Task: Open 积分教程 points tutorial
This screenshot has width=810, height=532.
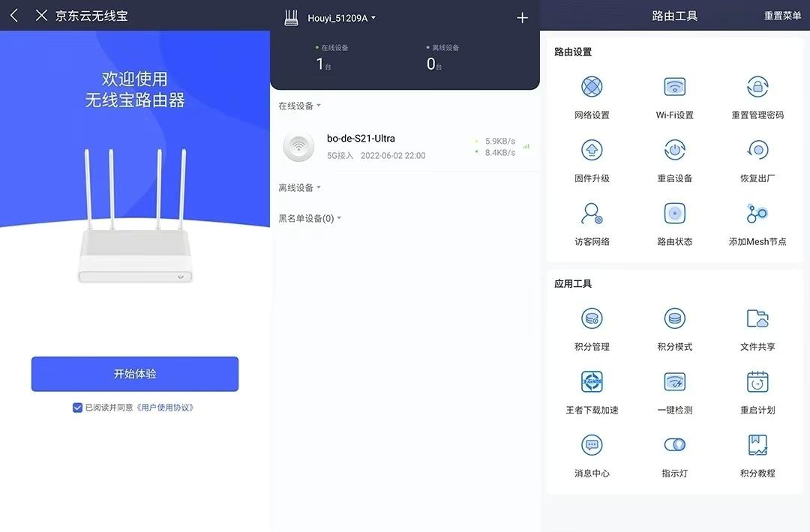Action: 757,456
